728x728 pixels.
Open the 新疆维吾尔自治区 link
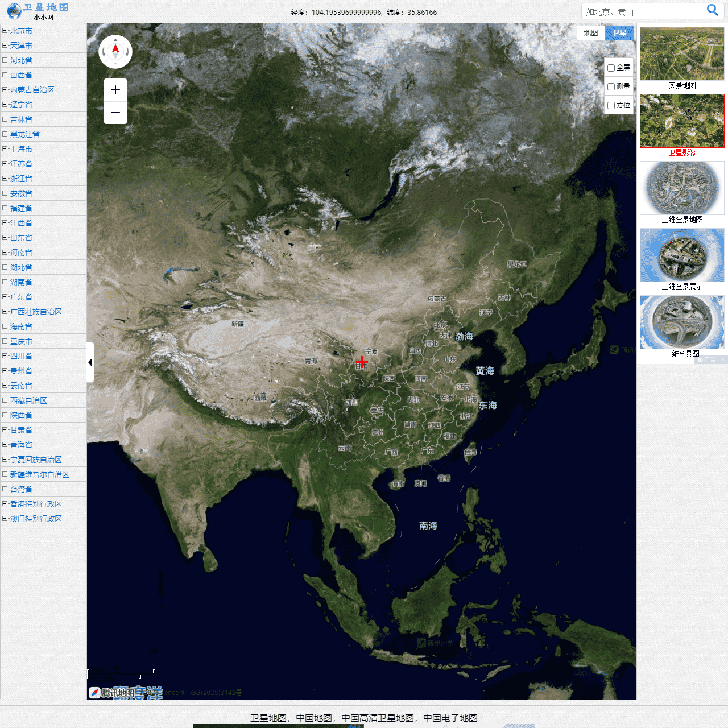point(39,474)
